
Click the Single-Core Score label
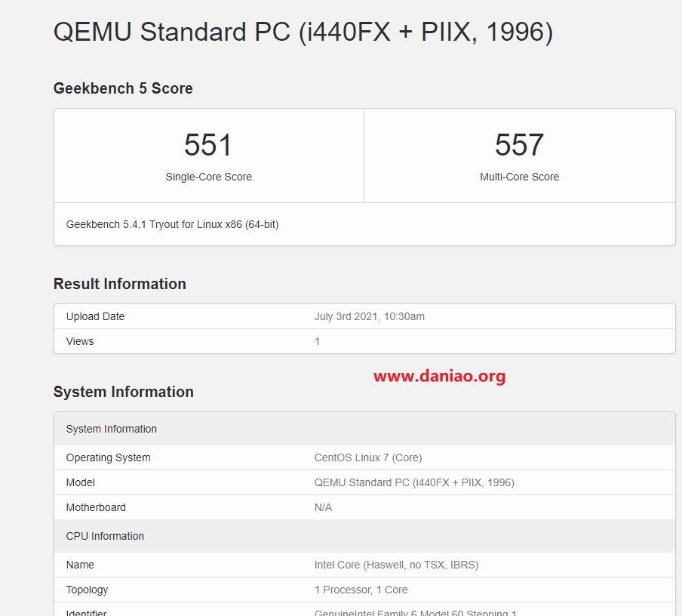click(209, 177)
